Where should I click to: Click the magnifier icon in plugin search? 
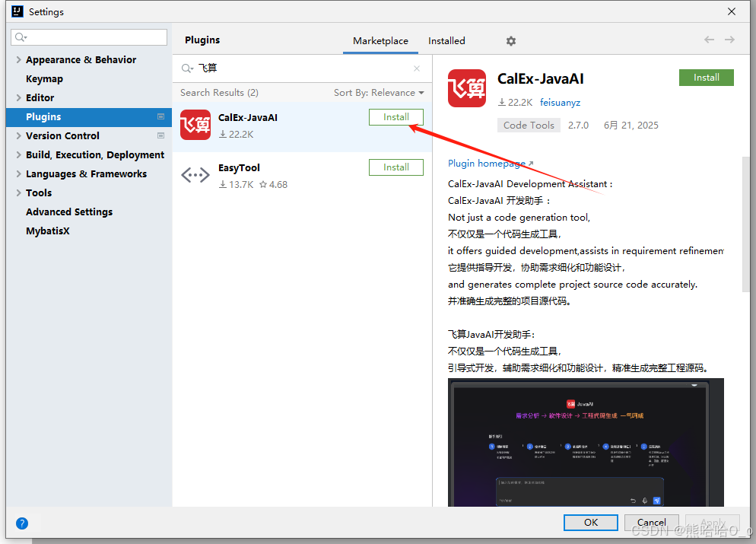point(187,68)
